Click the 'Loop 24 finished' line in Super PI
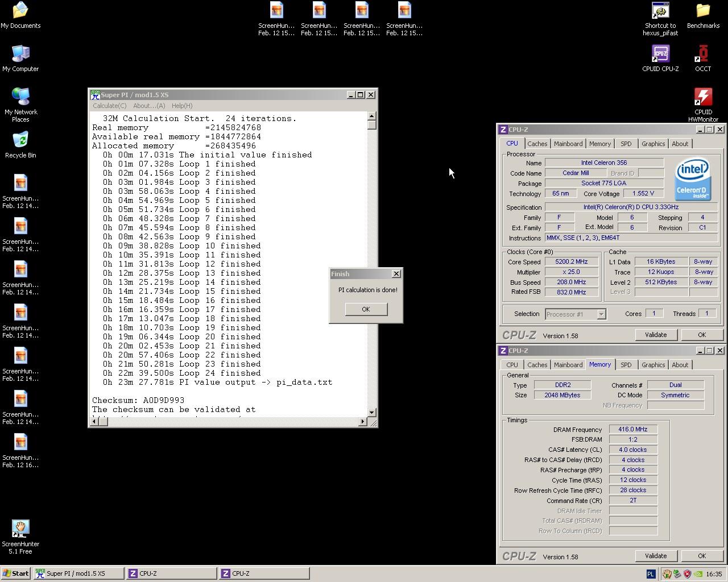728x582 pixels. coord(182,373)
